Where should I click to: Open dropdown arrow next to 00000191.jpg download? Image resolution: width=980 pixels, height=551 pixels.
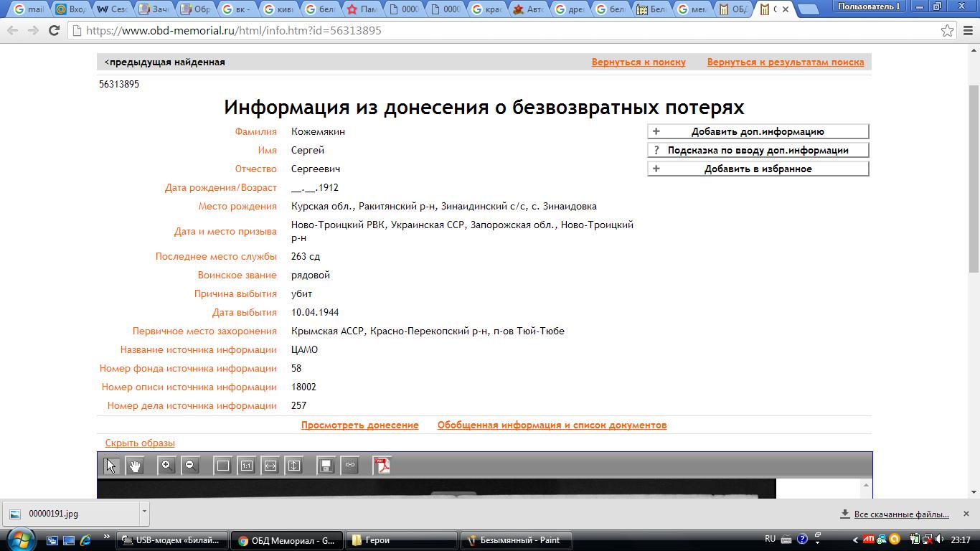[x=144, y=512]
